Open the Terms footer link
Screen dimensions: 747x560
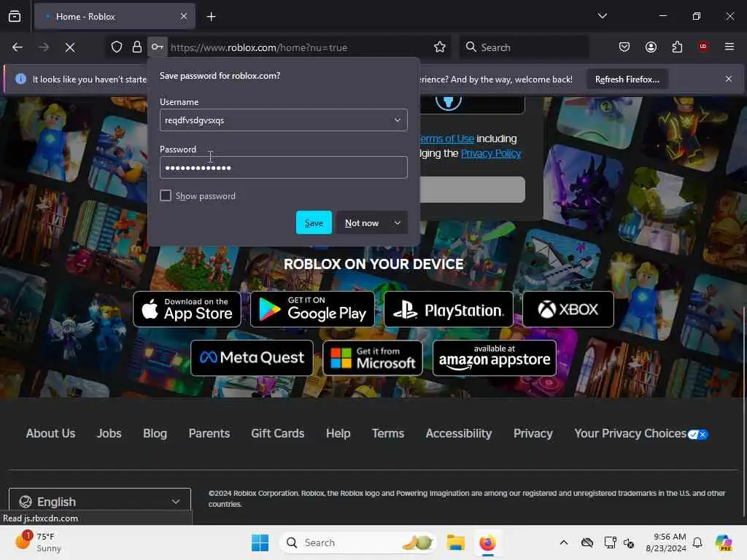[x=388, y=433]
